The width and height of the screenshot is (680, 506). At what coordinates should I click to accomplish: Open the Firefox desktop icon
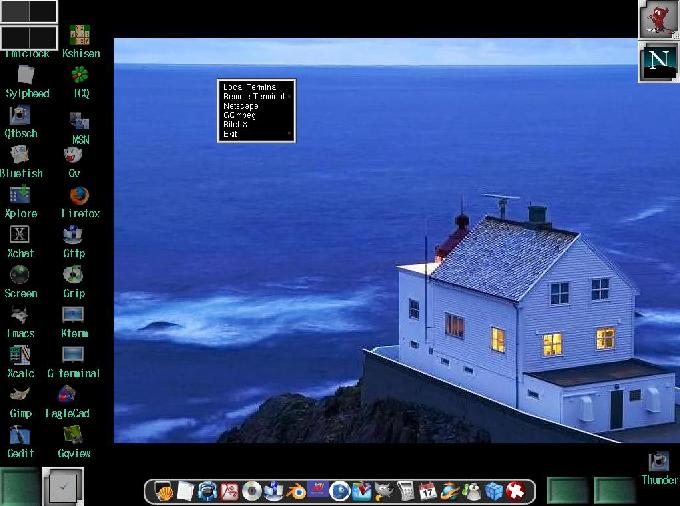tap(79, 196)
